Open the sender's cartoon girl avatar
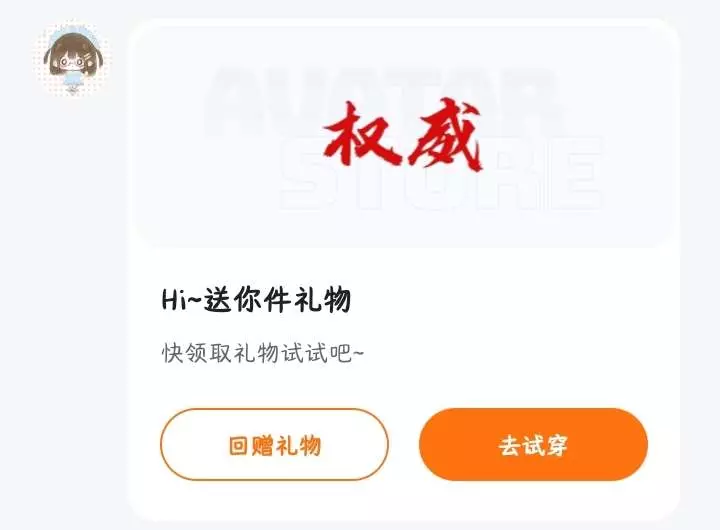The image size is (720, 530). tap(72, 59)
